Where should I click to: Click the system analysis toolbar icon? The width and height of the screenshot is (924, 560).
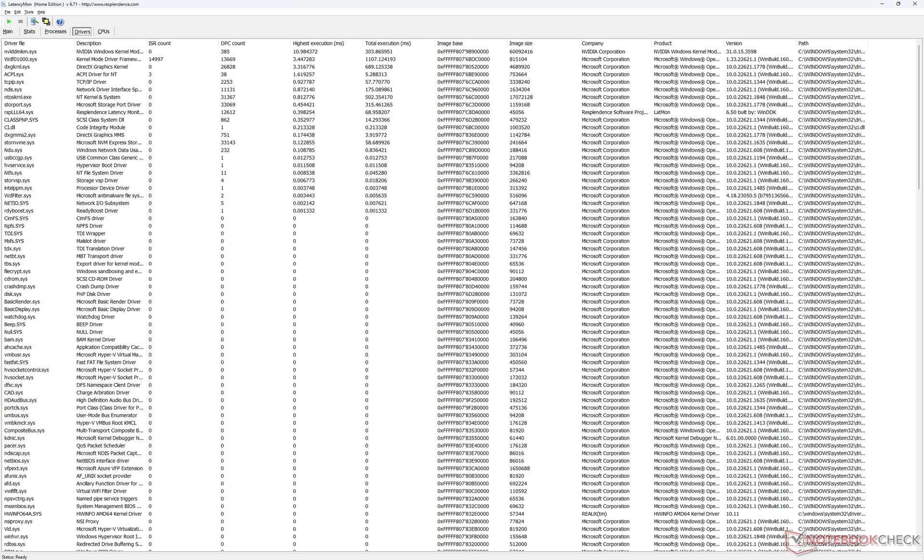pos(34,22)
